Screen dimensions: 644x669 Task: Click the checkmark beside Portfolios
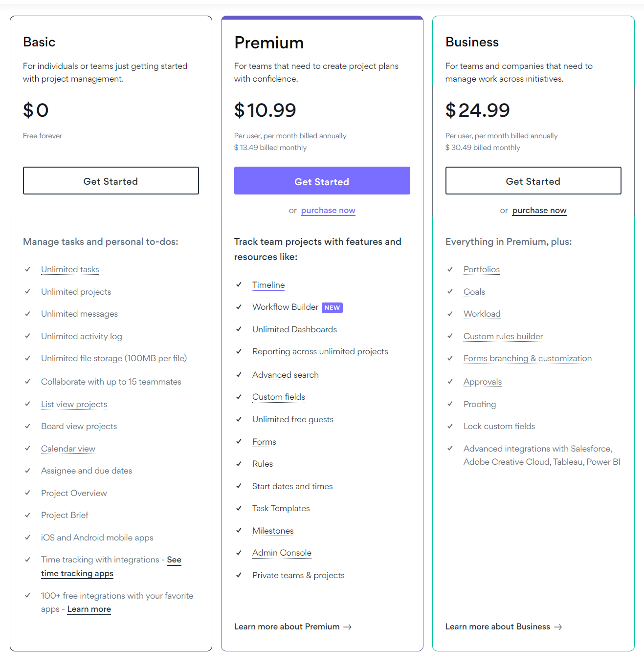(x=450, y=269)
